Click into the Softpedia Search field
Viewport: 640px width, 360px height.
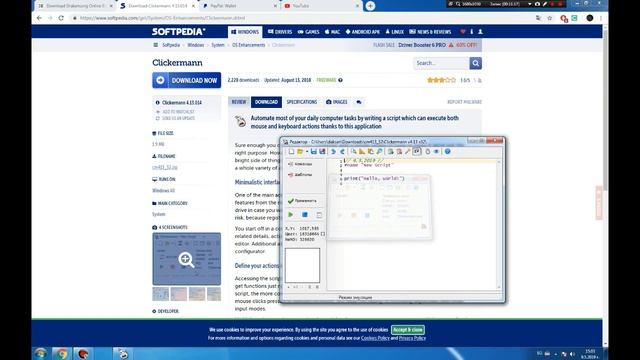coord(442,63)
